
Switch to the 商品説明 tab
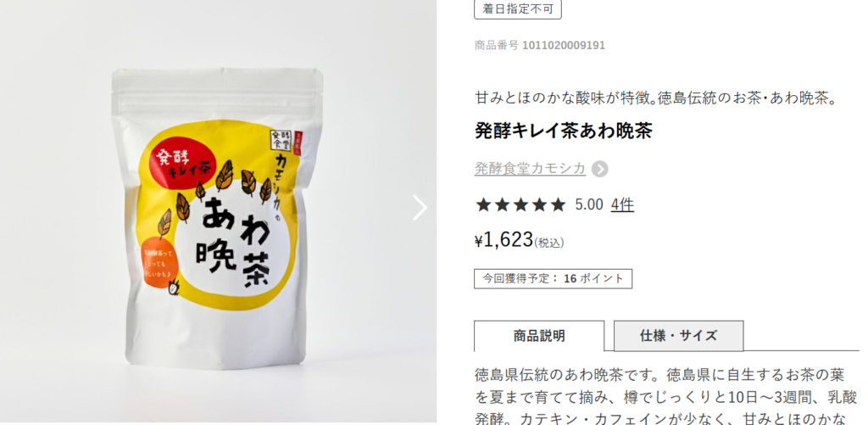coord(539,336)
